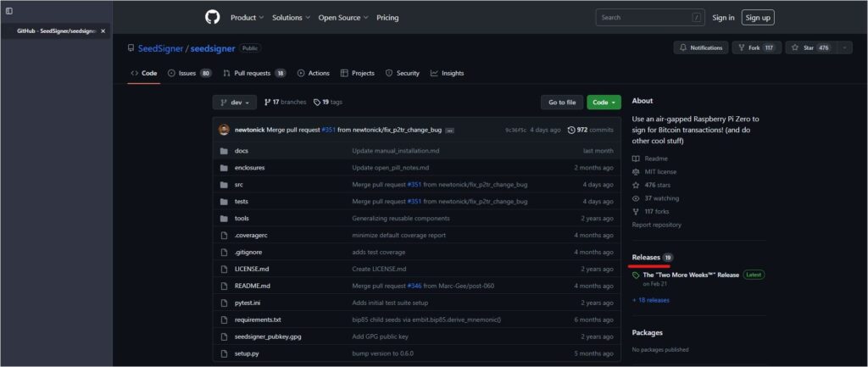Click + 18 releases link
The width and height of the screenshot is (868, 367).
[650, 300]
